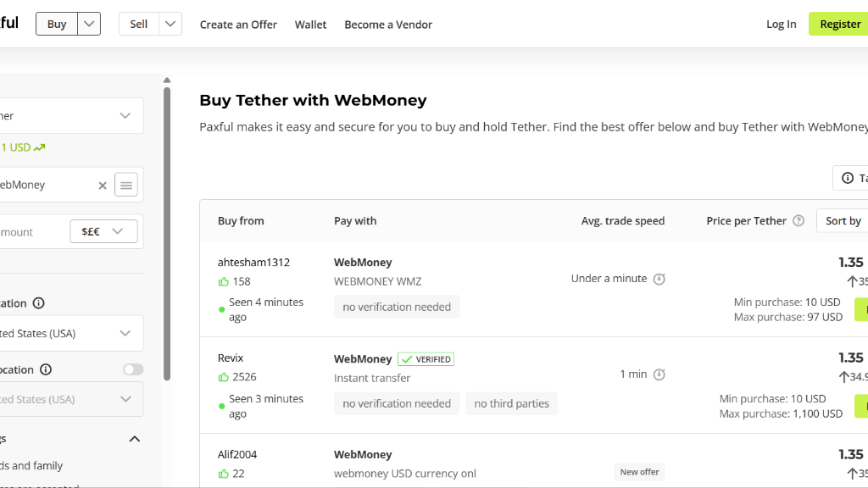Collapse the tags section chevron
The width and height of the screenshot is (868, 488).
coord(135,440)
